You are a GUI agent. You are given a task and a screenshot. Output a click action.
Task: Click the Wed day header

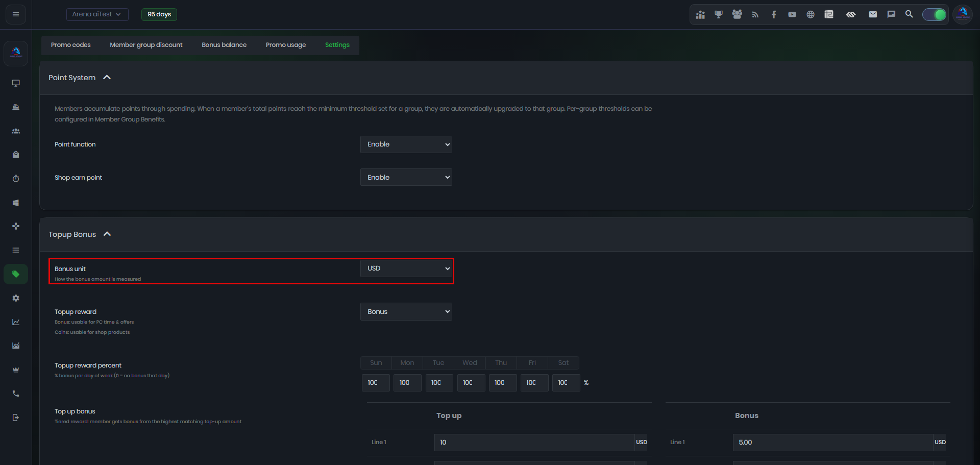470,363
